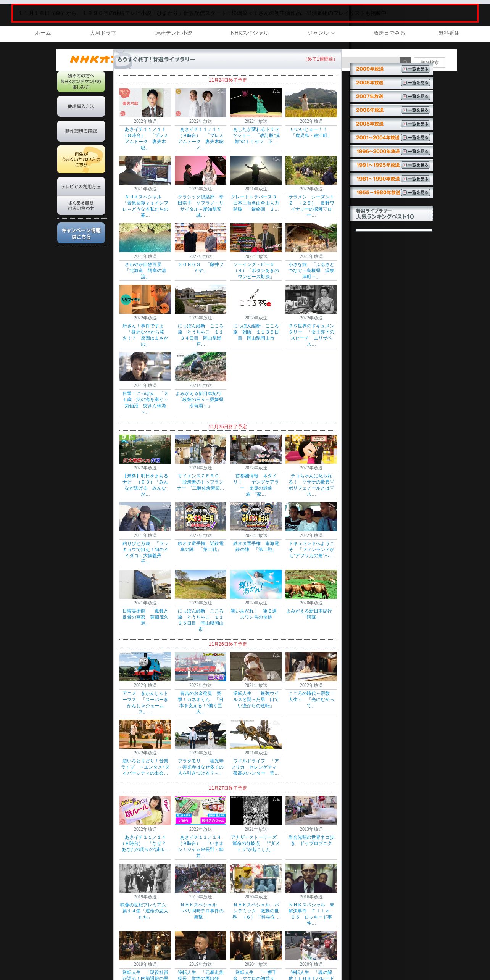Viewport: 490px width, 980px height.
Task: Open the 詳細検索 advanced search button
Action: click(430, 62)
